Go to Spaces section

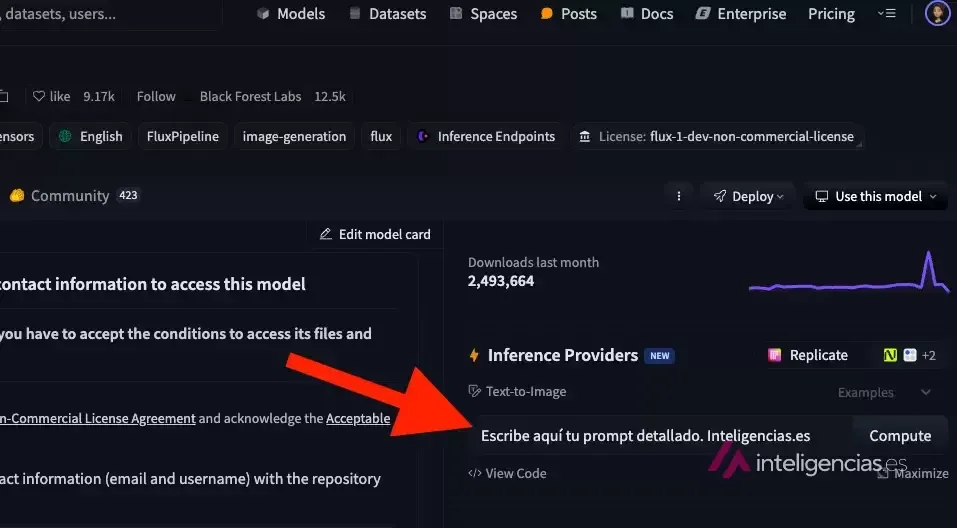(483, 13)
